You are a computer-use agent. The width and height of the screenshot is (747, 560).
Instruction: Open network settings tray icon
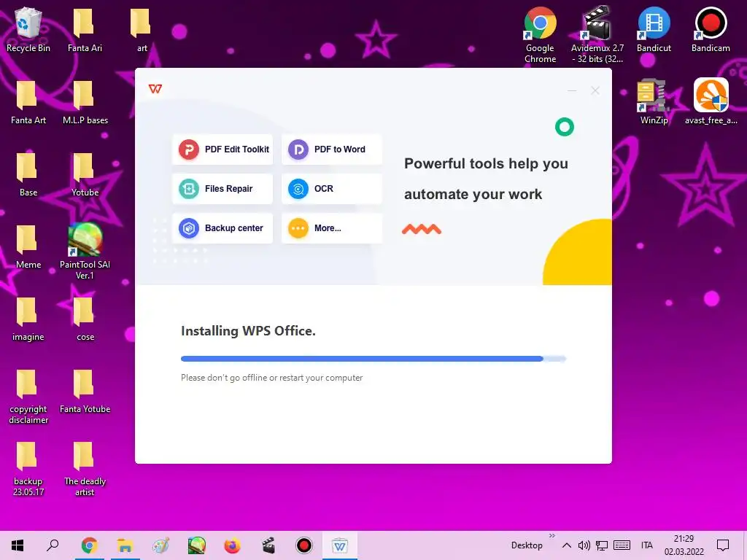coord(602,545)
